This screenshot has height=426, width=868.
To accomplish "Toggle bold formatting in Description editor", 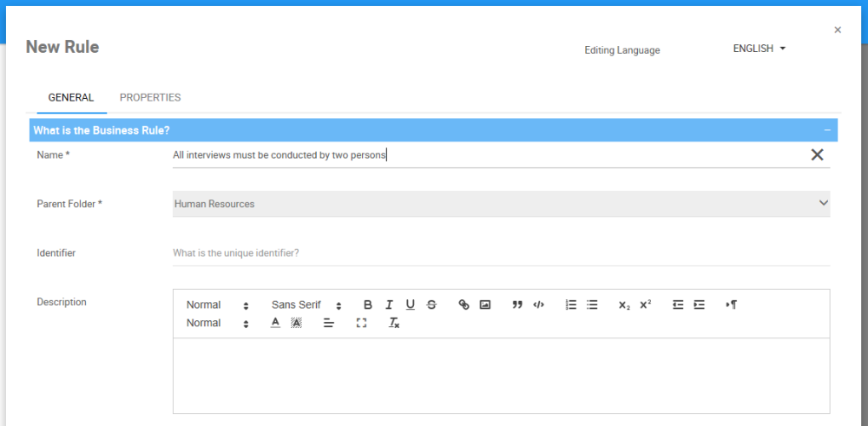I will tap(368, 305).
